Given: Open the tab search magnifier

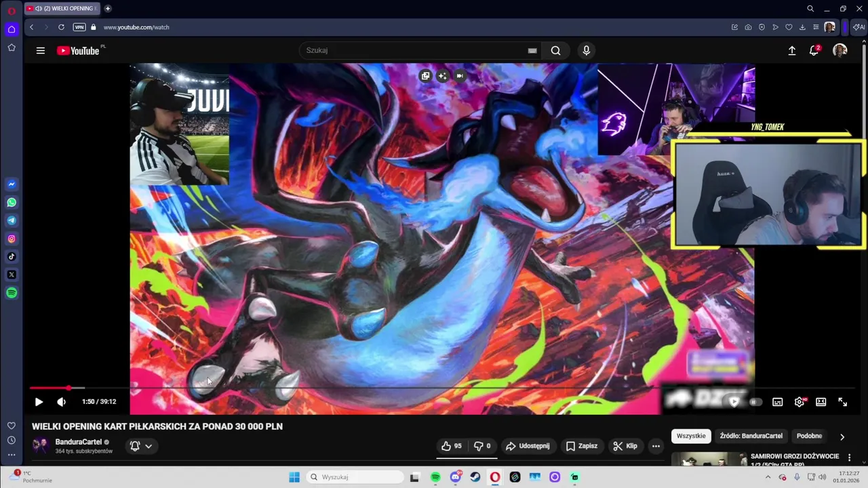Looking at the screenshot, I should [x=810, y=9].
